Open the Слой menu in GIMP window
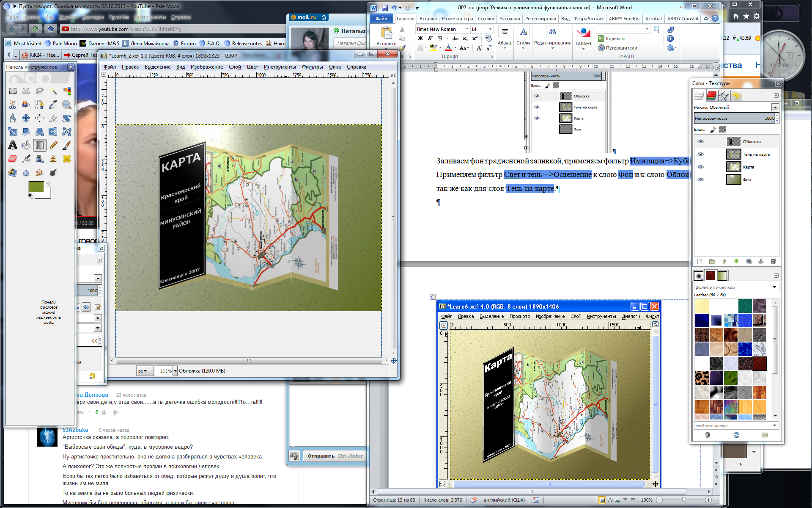812x508 pixels. coord(235,67)
